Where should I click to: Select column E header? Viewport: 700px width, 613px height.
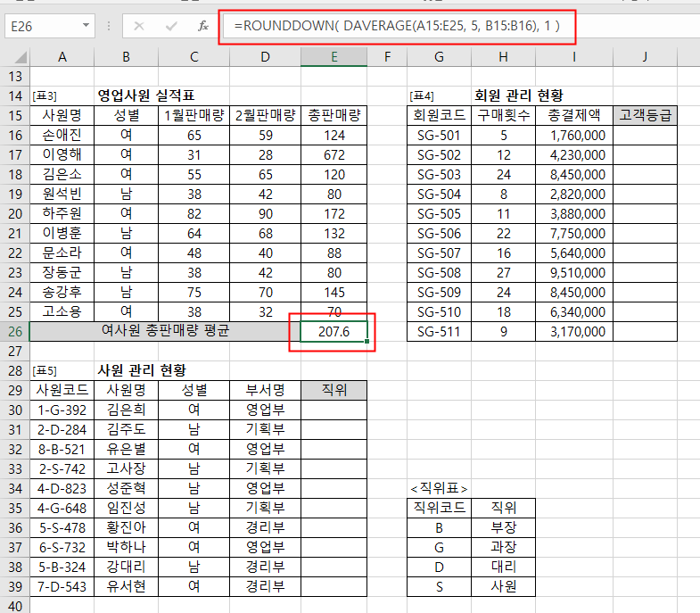click(x=334, y=57)
